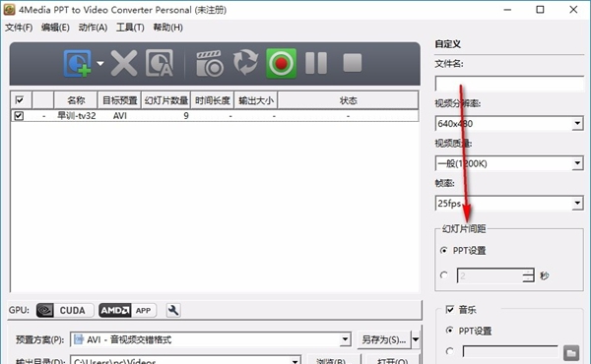
Task: Enable NVIDIA CUDA GPU acceleration
Action: click(65, 310)
